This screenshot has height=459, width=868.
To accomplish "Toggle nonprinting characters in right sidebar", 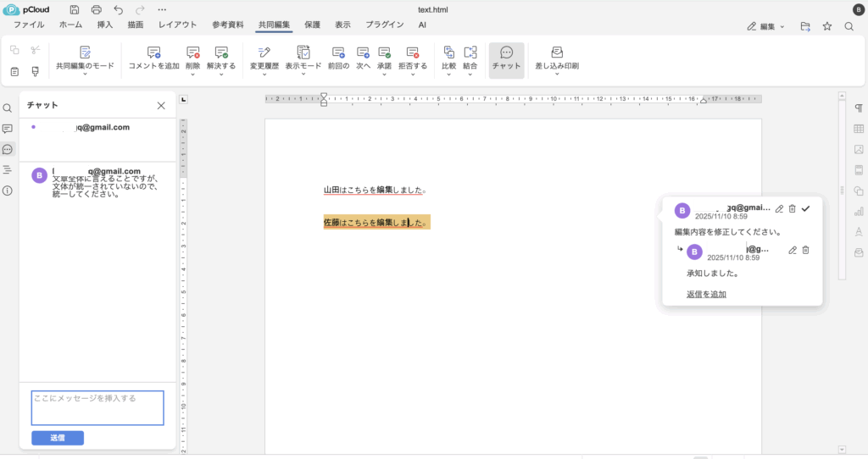I will click(x=859, y=108).
